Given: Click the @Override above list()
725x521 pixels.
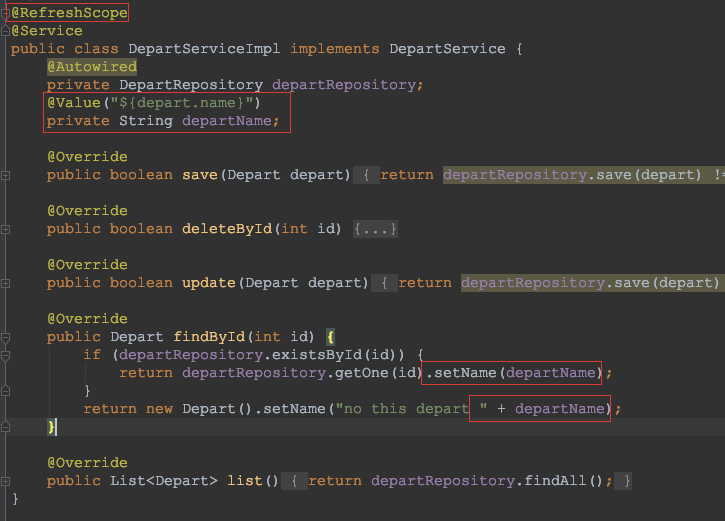Looking at the screenshot, I should point(87,463).
